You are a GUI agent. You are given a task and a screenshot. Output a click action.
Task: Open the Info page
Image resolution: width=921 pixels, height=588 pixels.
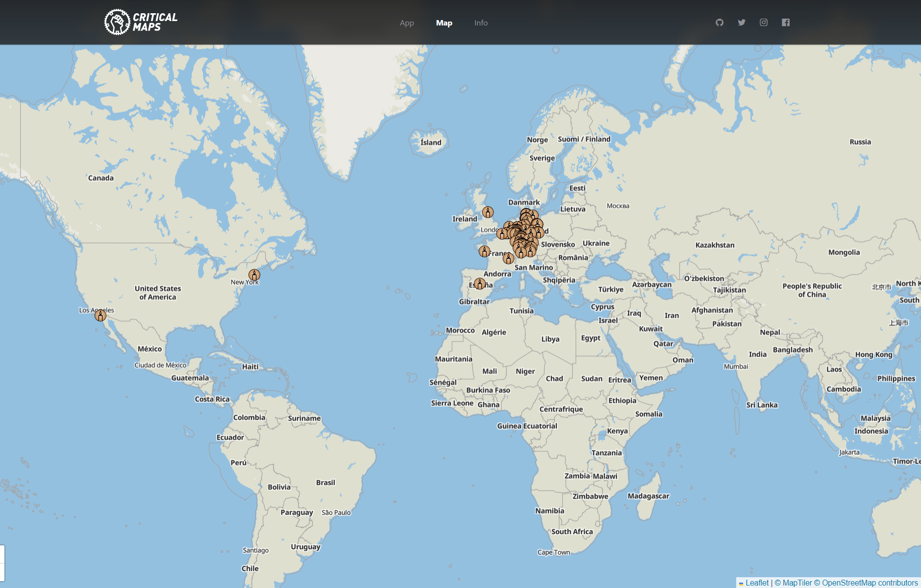click(481, 23)
